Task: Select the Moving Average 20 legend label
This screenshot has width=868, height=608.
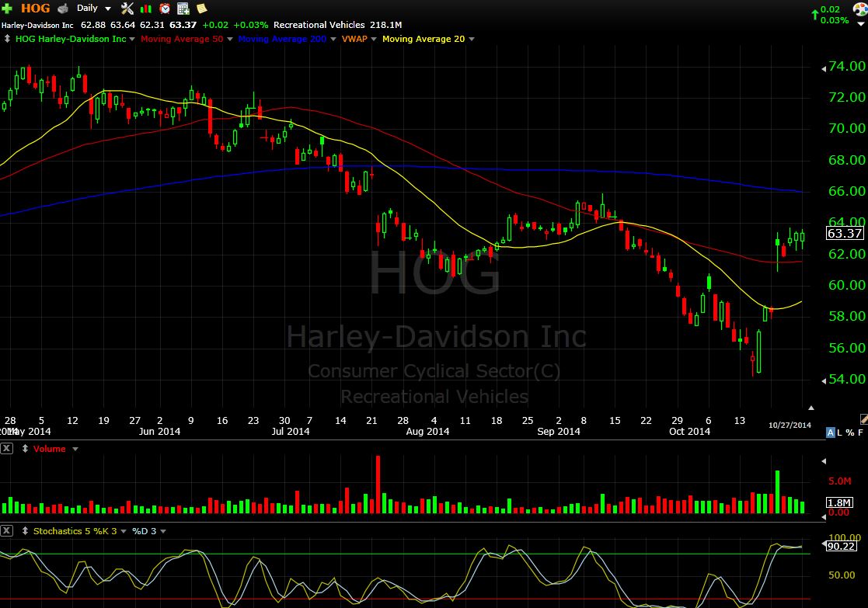Action: pyautogui.click(x=424, y=39)
